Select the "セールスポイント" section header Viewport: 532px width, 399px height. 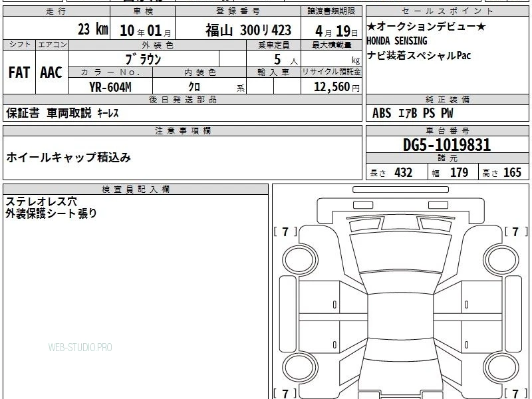pyautogui.click(x=448, y=11)
